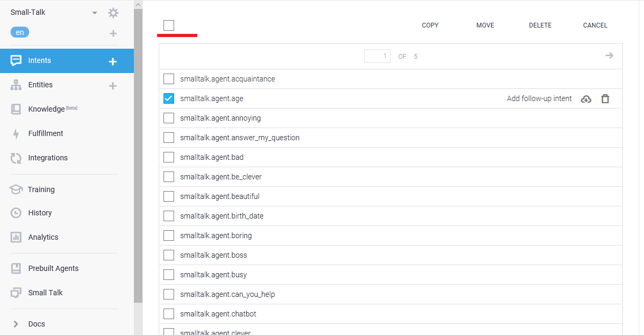Click the create entity plus icon
644x335 pixels.
(x=113, y=86)
